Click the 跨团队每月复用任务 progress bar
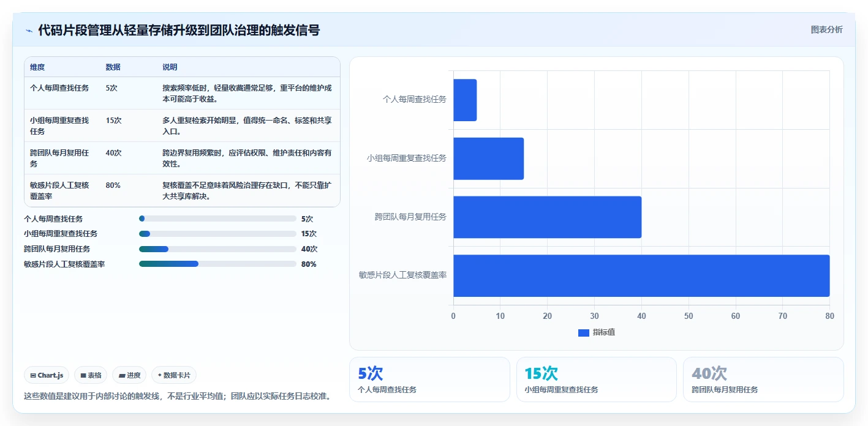The image size is (868, 426). coord(217,249)
